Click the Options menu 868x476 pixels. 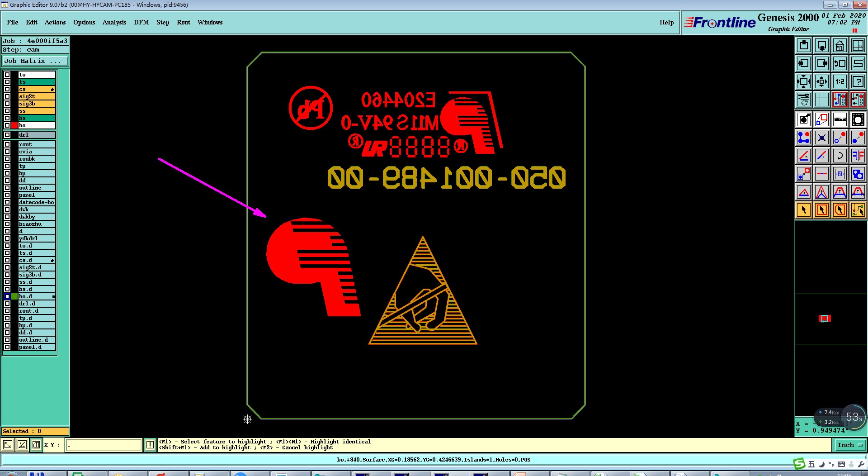(84, 22)
